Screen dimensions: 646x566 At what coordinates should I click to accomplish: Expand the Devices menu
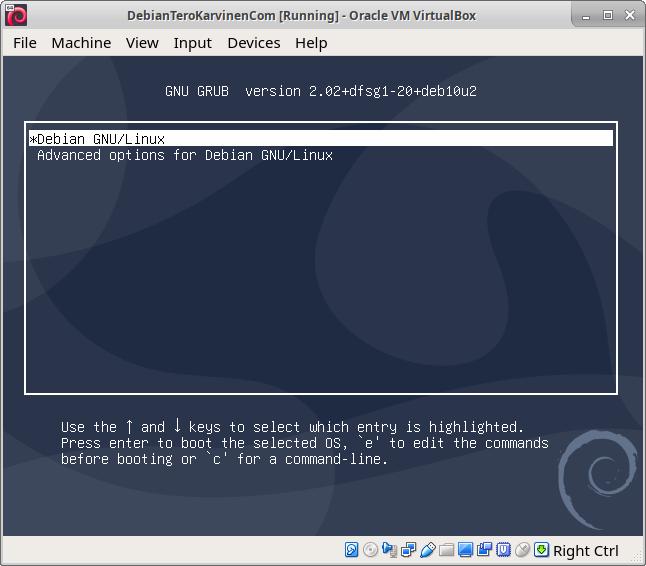(x=254, y=42)
